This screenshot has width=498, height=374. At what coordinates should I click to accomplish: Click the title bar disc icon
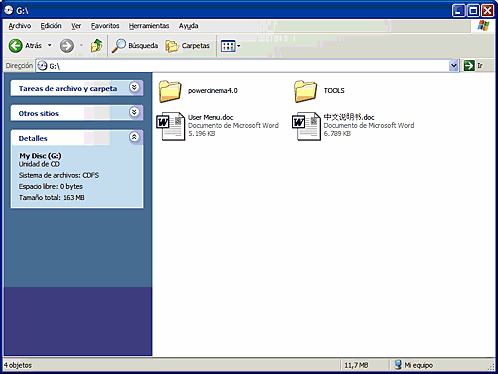(9, 10)
